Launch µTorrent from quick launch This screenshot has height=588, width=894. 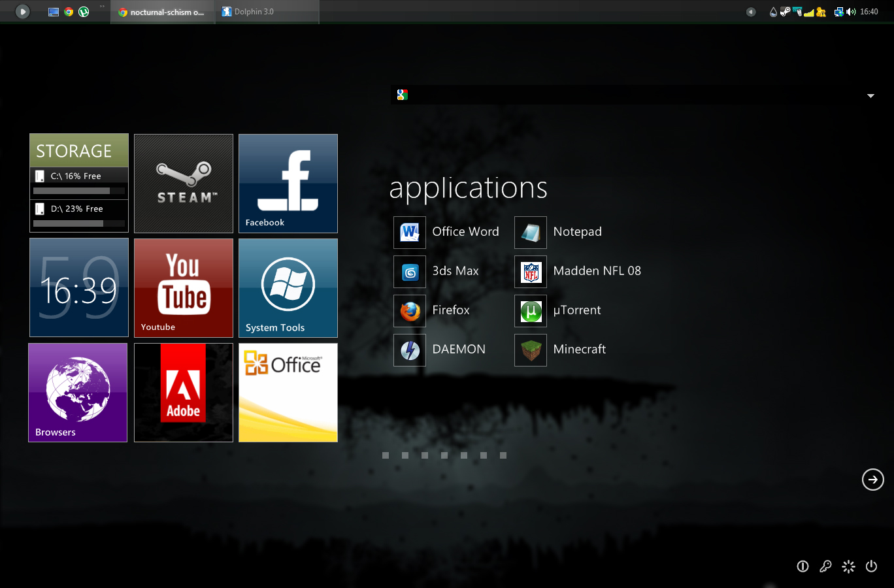point(84,12)
